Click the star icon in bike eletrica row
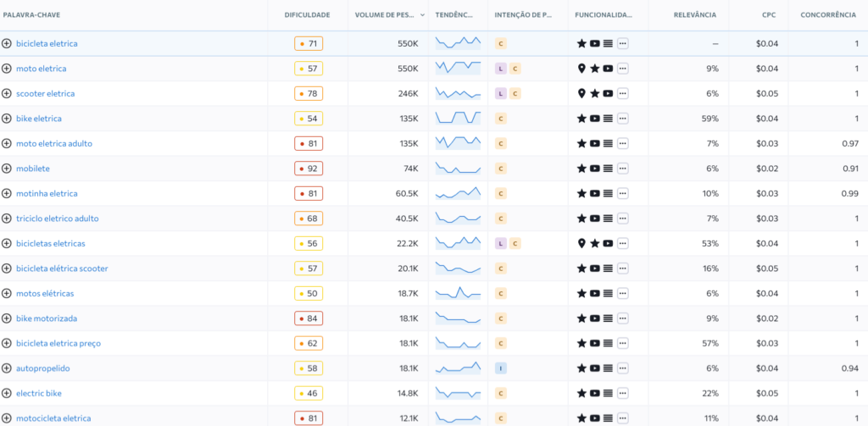 click(x=581, y=119)
